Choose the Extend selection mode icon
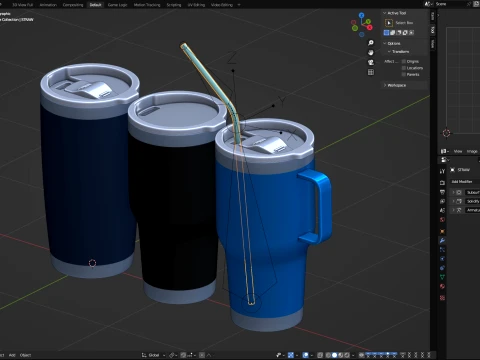This screenshot has height=360, width=480. (393, 33)
